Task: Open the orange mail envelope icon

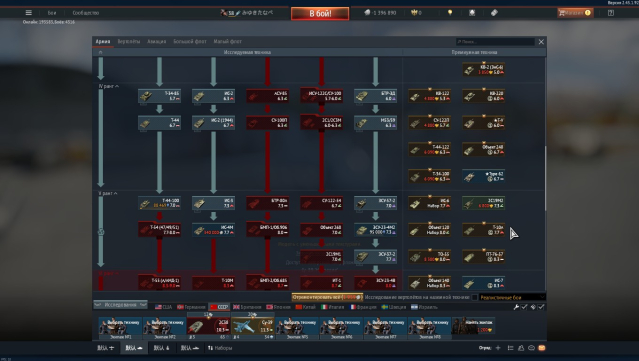Action: pyautogui.click(x=542, y=348)
